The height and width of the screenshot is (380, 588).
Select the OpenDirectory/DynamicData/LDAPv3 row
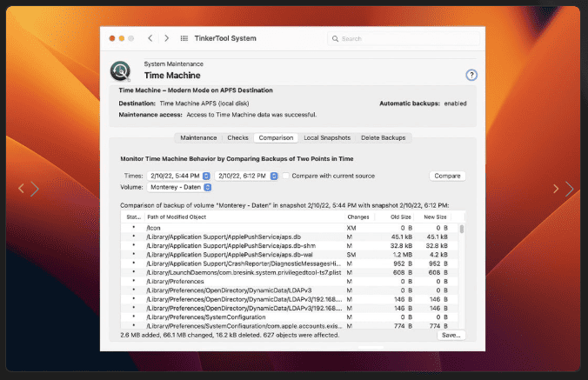[290, 290]
